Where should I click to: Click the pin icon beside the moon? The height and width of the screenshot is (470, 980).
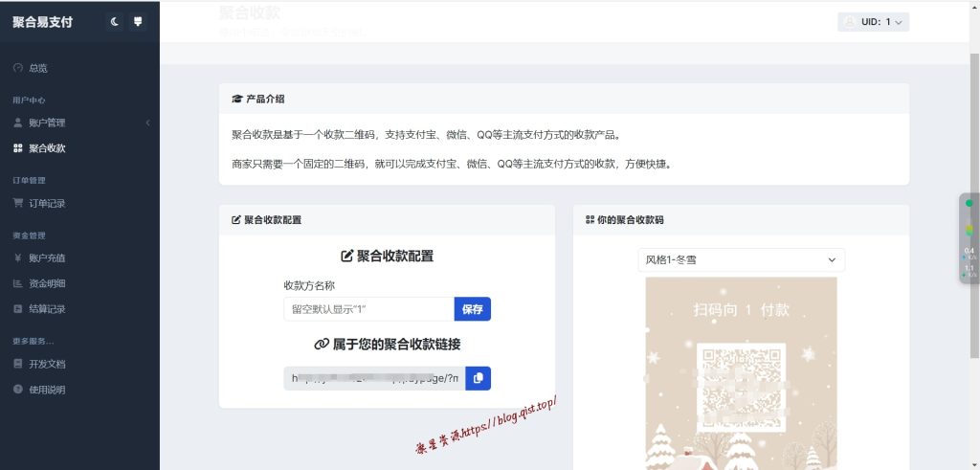coord(138,22)
